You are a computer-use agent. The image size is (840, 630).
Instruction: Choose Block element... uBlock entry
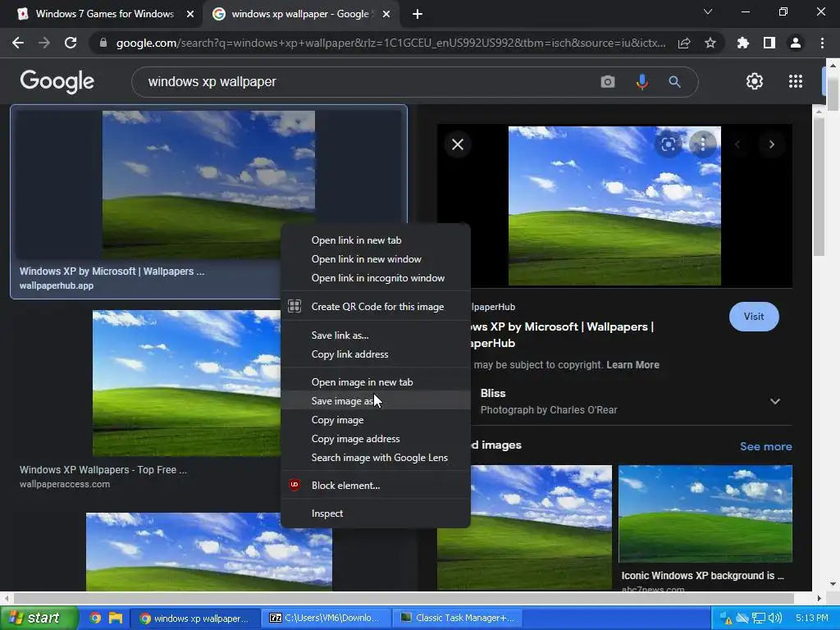click(376, 486)
